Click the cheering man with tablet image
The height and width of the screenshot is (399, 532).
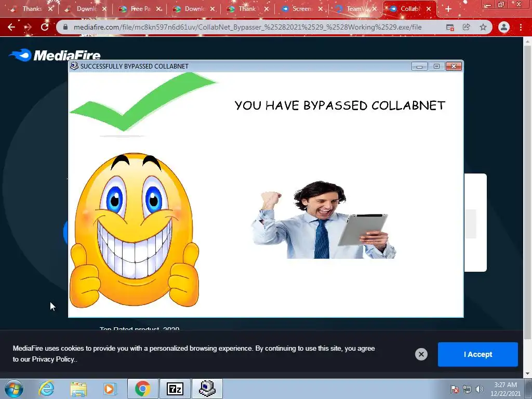[324, 220]
